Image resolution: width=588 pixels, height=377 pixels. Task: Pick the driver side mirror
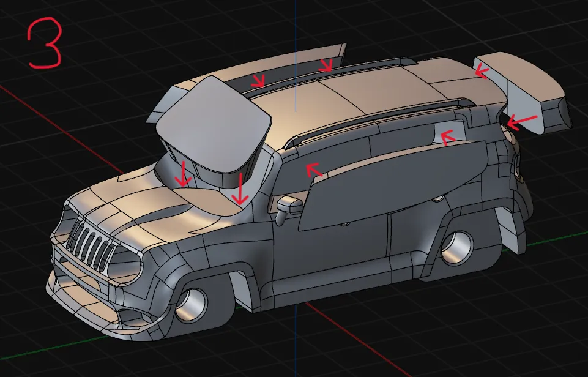click(289, 206)
